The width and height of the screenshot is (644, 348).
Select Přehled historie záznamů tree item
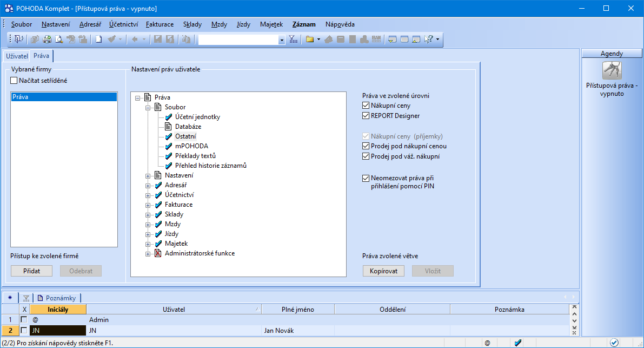pyautogui.click(x=211, y=166)
